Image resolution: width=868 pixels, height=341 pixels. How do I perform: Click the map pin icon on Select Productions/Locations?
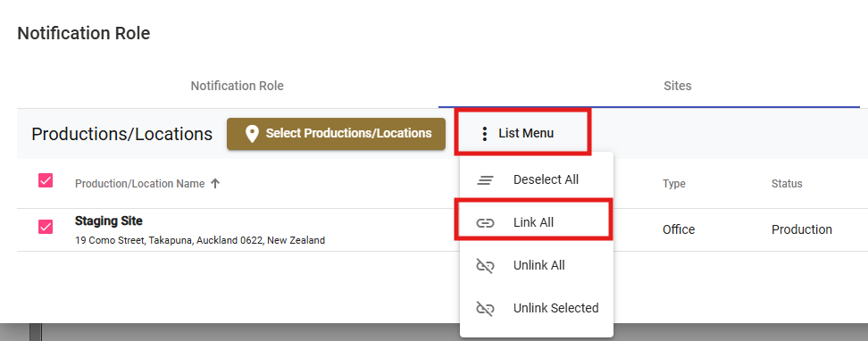click(252, 133)
